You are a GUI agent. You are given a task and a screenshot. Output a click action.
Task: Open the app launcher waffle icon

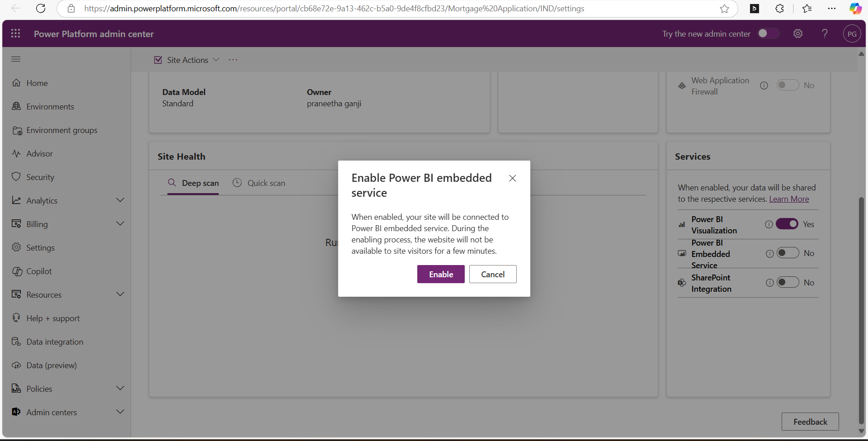point(15,33)
